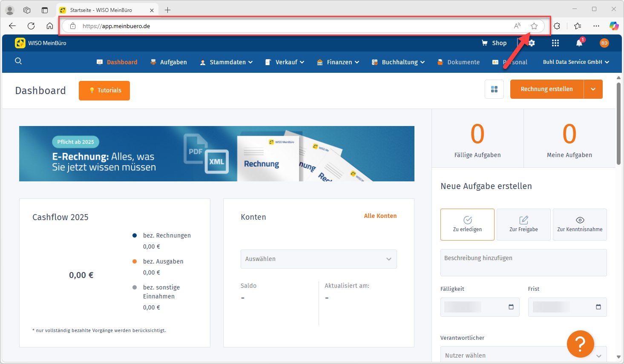This screenshot has width=624, height=364.
Task: Reload the page with refresh icon
Action: pyautogui.click(x=31, y=26)
